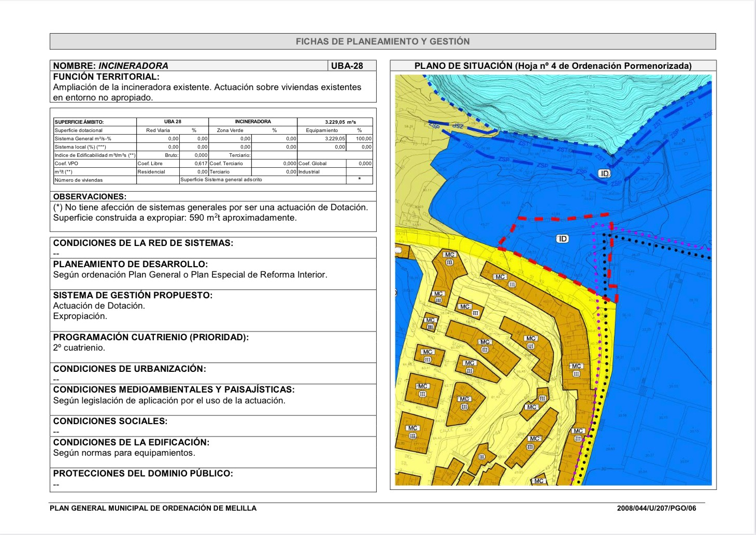The width and height of the screenshot is (756, 535).
Task: Click the footer PLAN GENERAL MUNICIPAL DE ORDENACIÓN DE MELILLA
Action: pyautogui.click(x=153, y=508)
